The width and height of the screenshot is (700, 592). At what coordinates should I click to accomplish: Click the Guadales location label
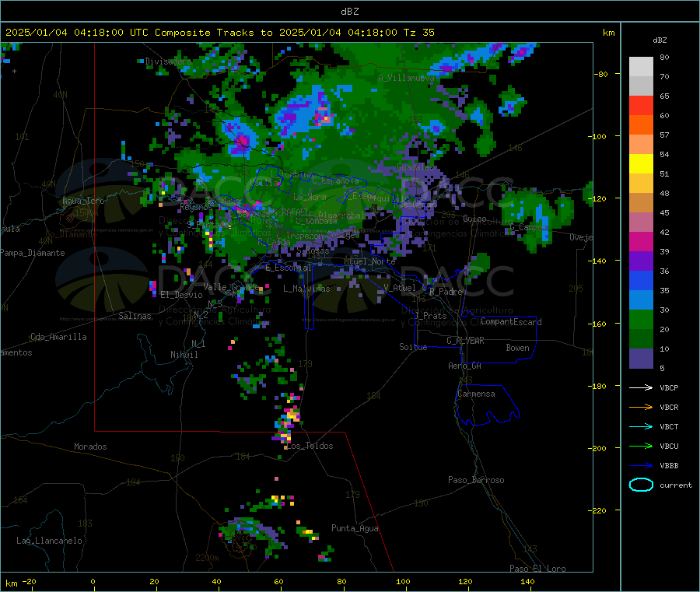415,167
